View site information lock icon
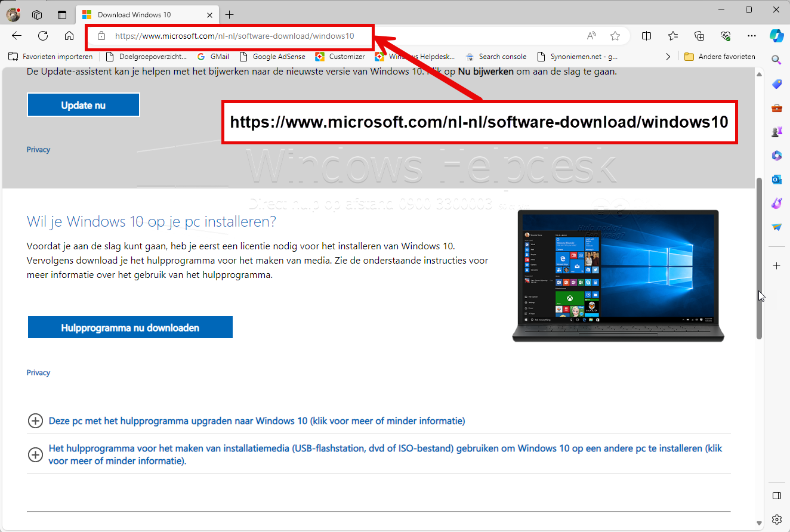Image resolution: width=790 pixels, height=532 pixels. [101, 36]
